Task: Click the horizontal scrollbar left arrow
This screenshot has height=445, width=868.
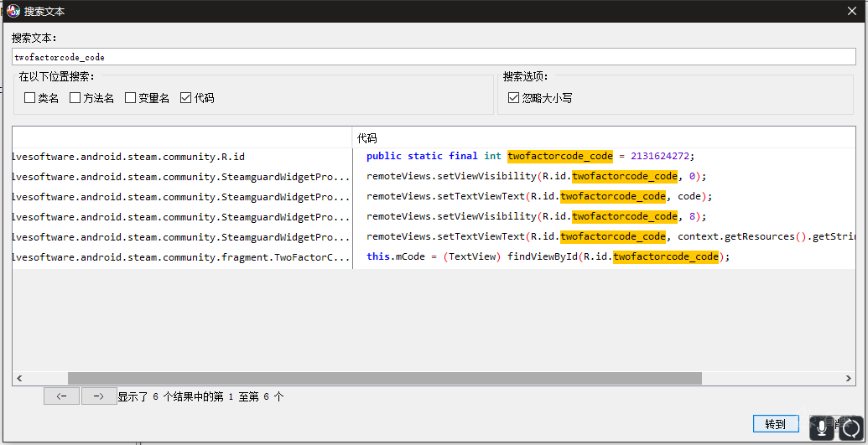Action: pyautogui.click(x=19, y=379)
